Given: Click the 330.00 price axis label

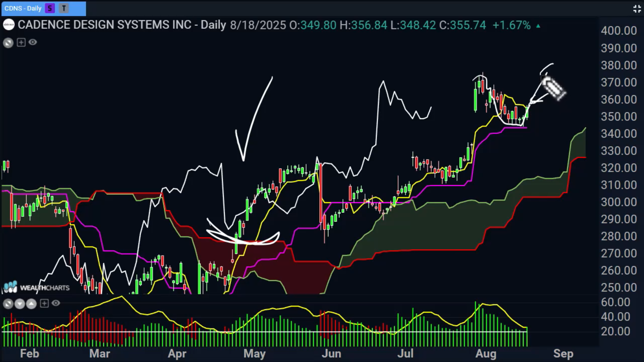Looking at the screenshot, I should [619, 151].
